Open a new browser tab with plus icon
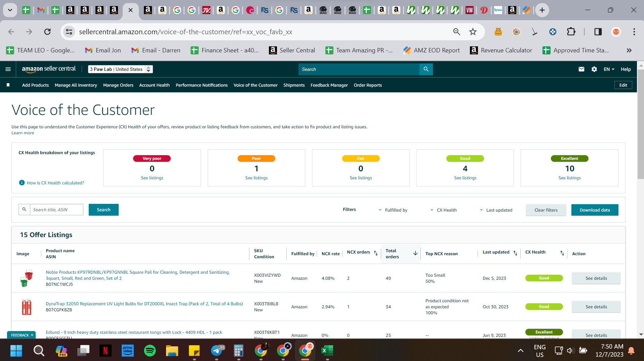This screenshot has width=644, height=361. 542,10
